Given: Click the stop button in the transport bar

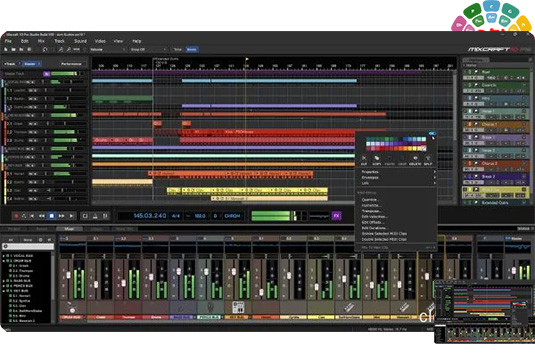Looking at the screenshot, I should click(52, 216).
